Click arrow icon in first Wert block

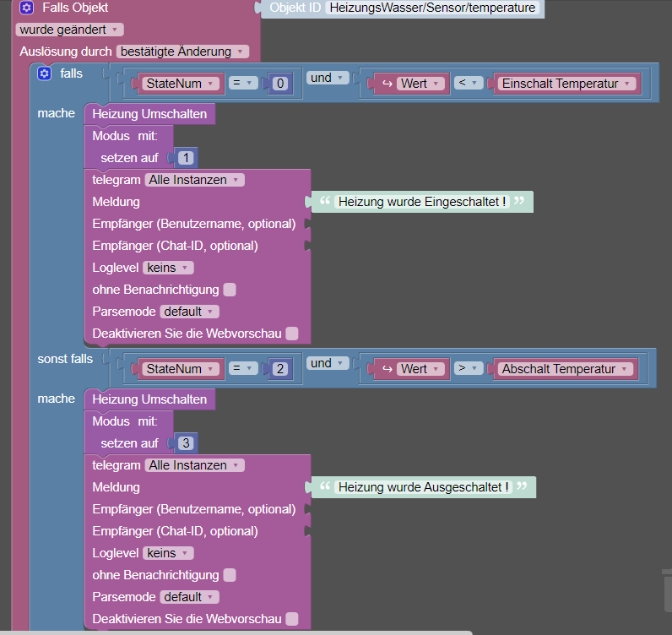pyautogui.click(x=387, y=84)
